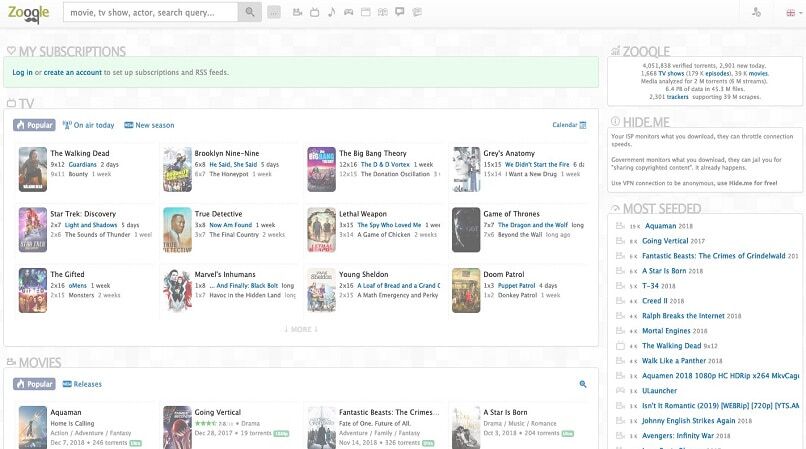Viewport: 806px width, 449px height.
Task: Open the movies camera category icon
Action: click(x=297, y=12)
